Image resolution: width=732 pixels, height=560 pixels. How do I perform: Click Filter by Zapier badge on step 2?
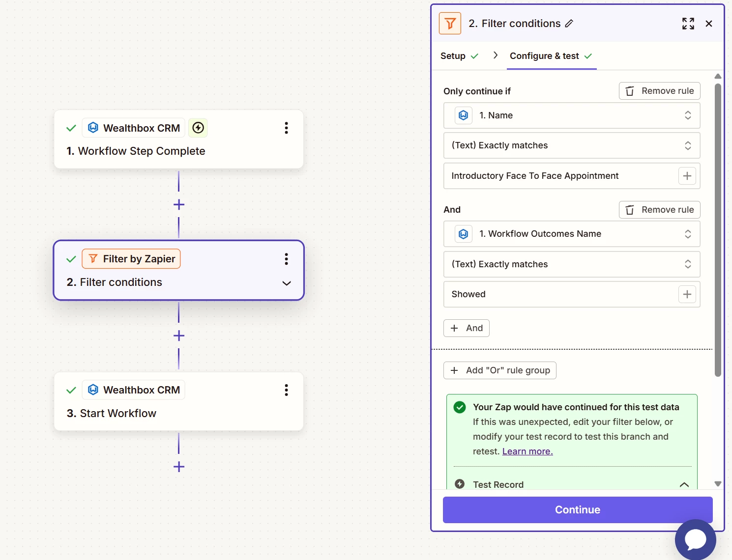(x=131, y=259)
